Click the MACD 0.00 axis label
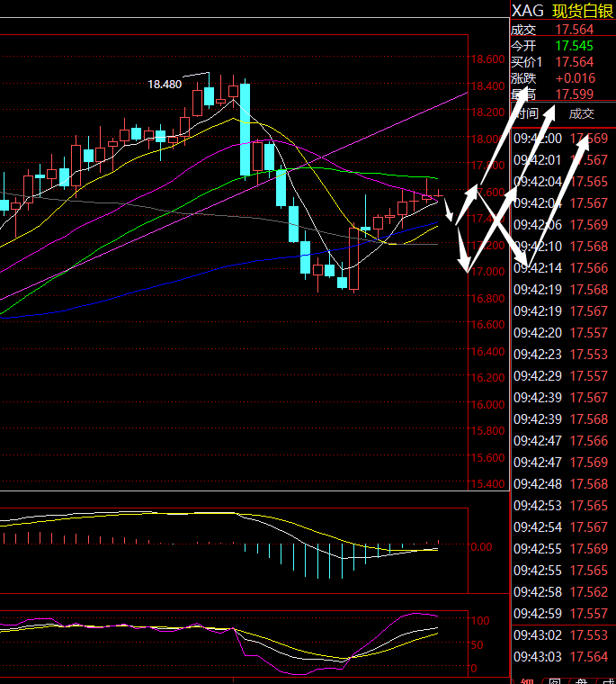This screenshot has height=684, width=616. point(481,546)
